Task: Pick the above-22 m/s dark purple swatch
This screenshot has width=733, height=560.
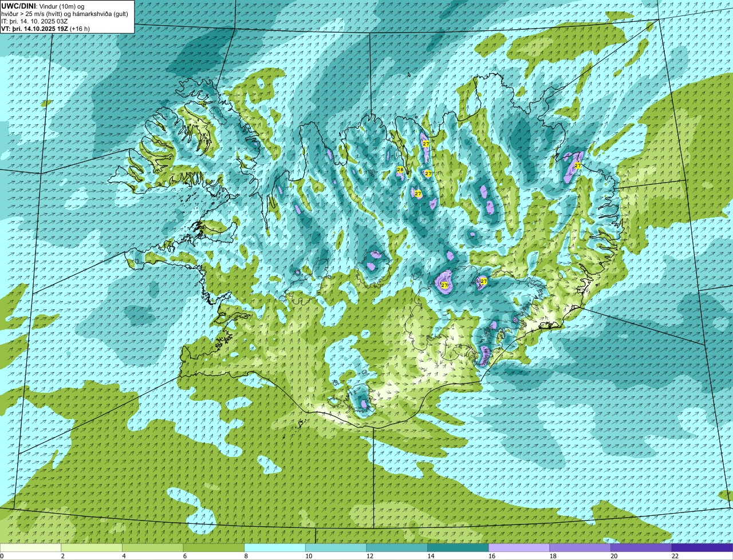Action: (x=702, y=547)
